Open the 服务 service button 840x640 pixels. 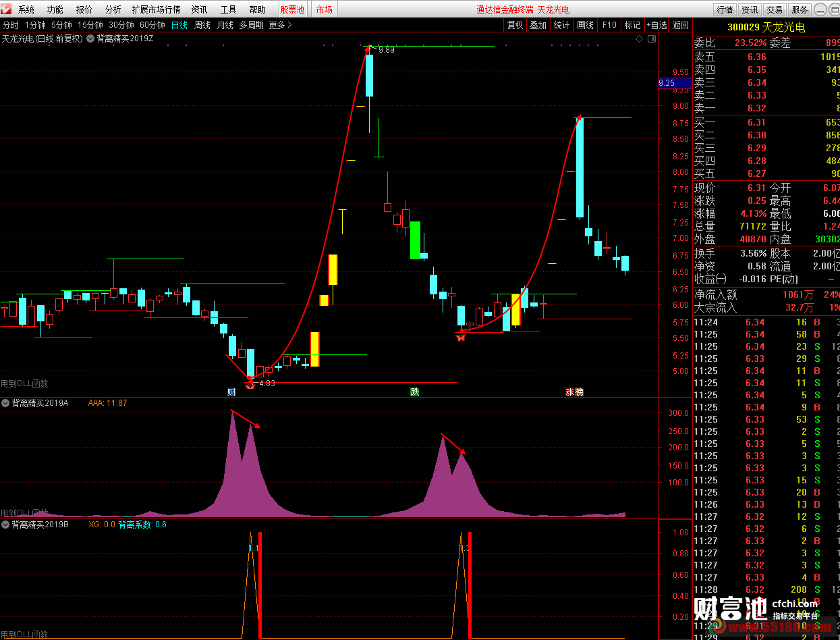pos(800,9)
